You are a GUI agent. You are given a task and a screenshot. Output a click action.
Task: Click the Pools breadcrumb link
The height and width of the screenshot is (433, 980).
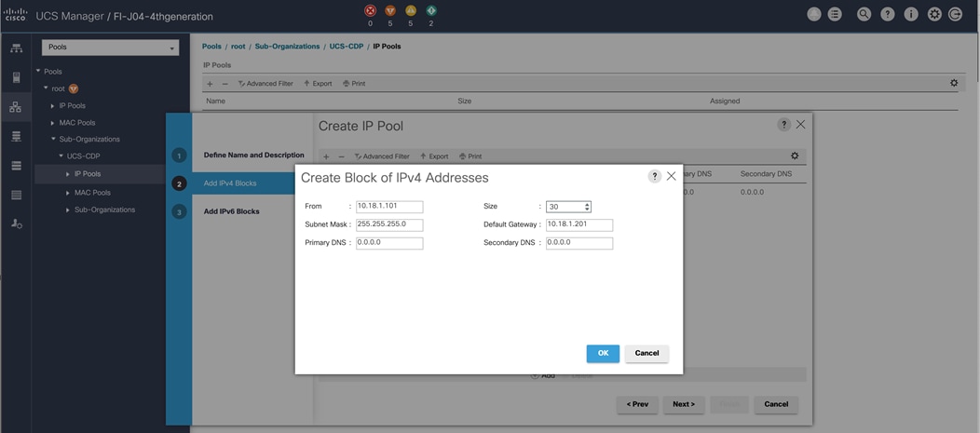211,47
